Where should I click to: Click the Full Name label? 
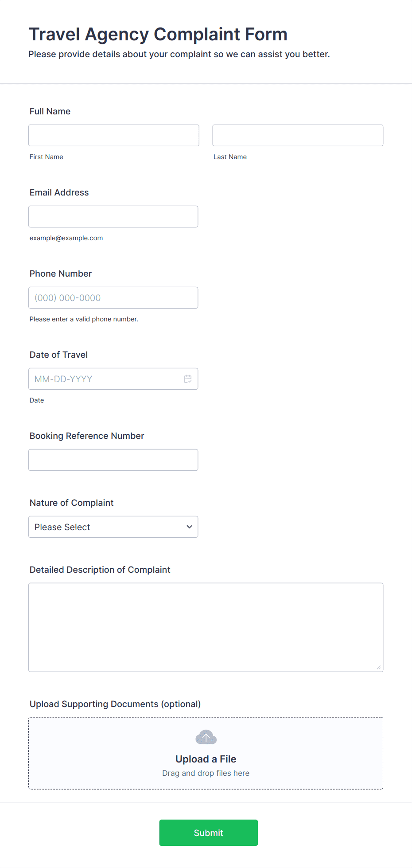click(x=50, y=111)
